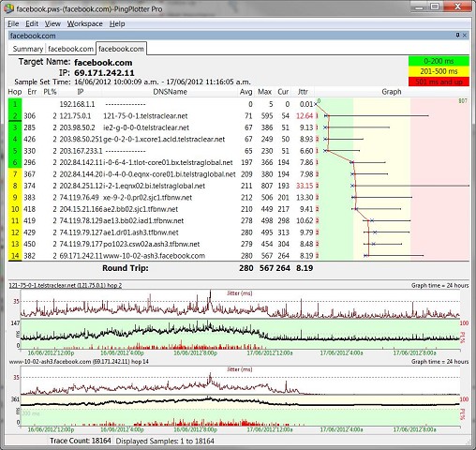Click www-10-02-ash3.facebook.com entry
The image size is (476, 450).
pos(154,256)
